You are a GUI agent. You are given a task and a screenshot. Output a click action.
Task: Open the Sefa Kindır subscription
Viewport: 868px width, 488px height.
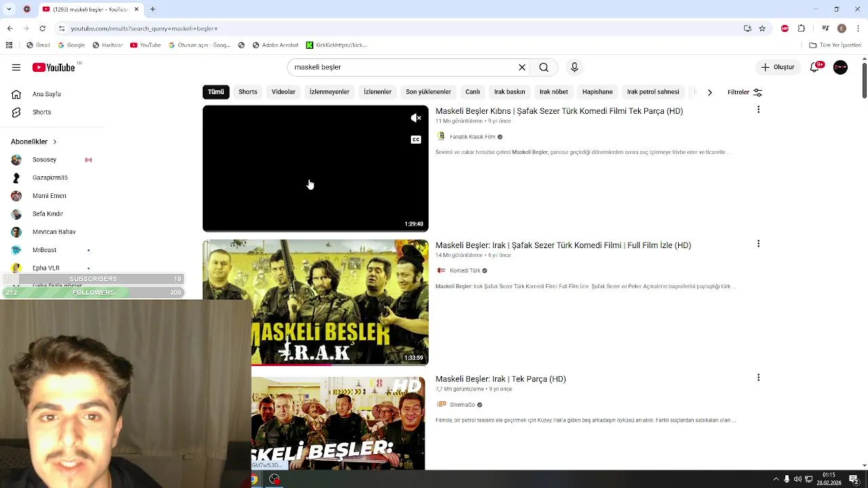click(x=47, y=213)
